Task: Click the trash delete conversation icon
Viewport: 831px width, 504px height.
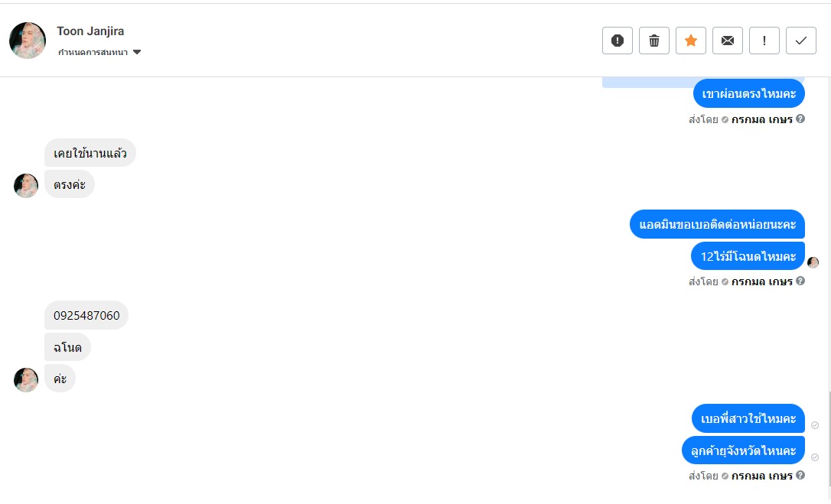Action: point(654,41)
